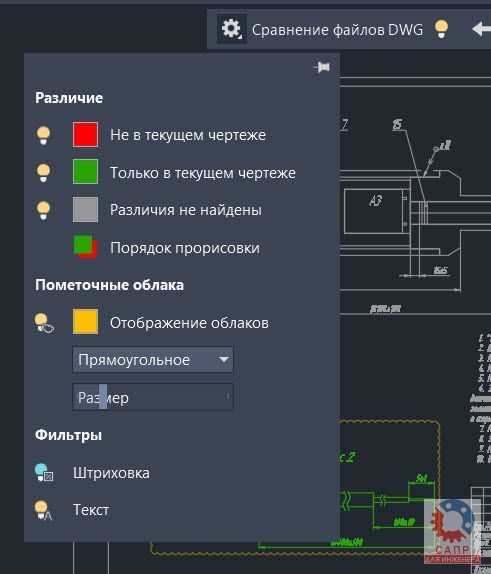Click the 'Не в текущем чертеже' label
The height and width of the screenshot is (574, 491).
click(188, 135)
